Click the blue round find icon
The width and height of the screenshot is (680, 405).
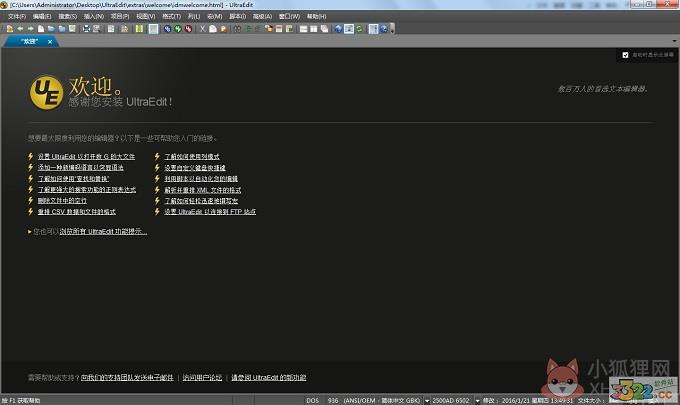click(x=167, y=29)
